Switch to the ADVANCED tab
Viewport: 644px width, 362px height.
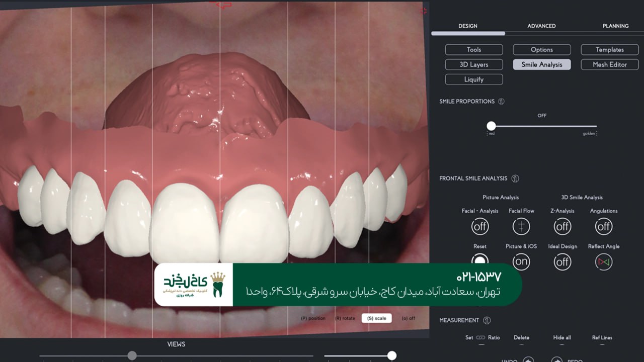point(541,26)
